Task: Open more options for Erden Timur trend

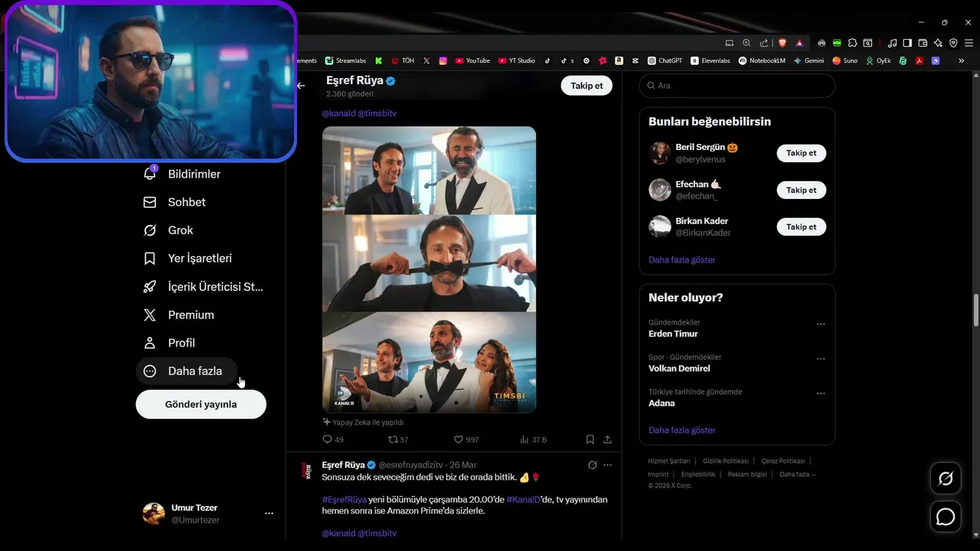Action: coord(821,324)
